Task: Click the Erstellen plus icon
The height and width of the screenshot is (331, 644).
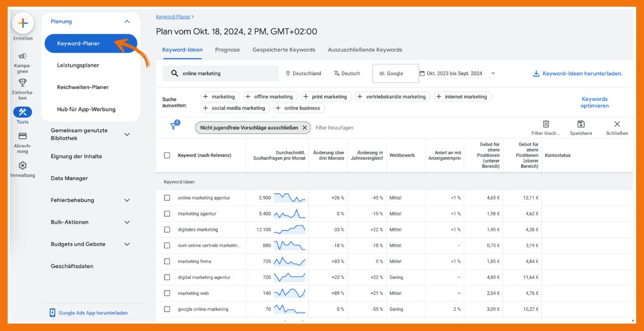Action: click(22, 23)
